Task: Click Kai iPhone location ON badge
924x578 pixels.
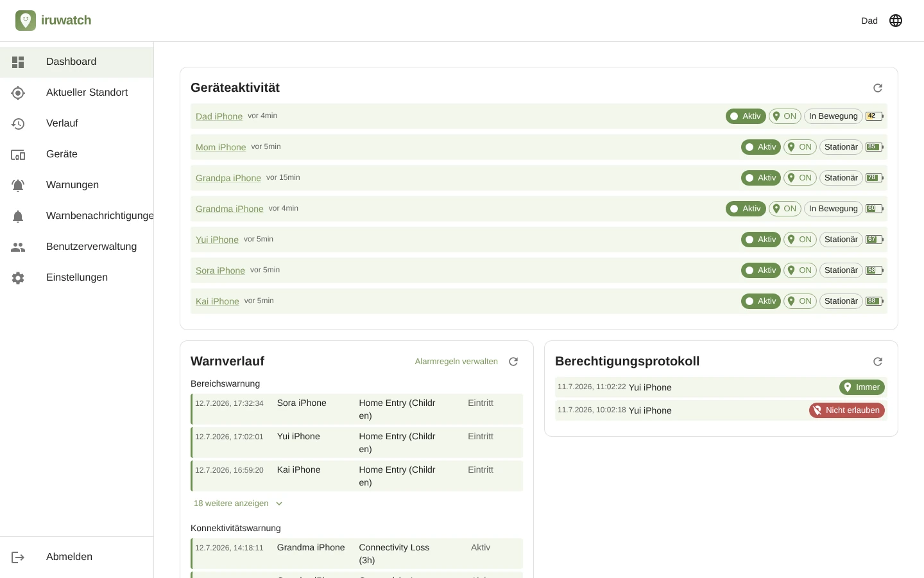Action: point(800,301)
